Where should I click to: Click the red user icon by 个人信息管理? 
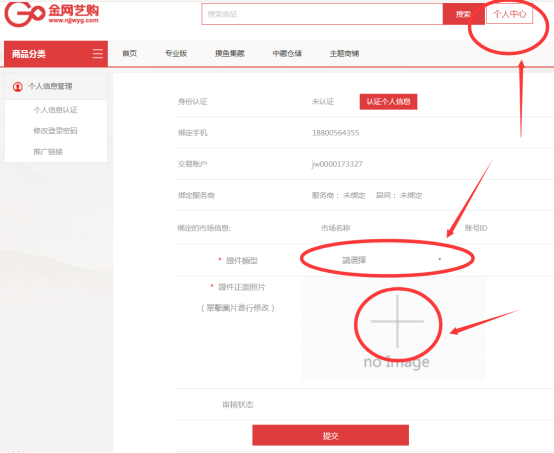tap(18, 87)
